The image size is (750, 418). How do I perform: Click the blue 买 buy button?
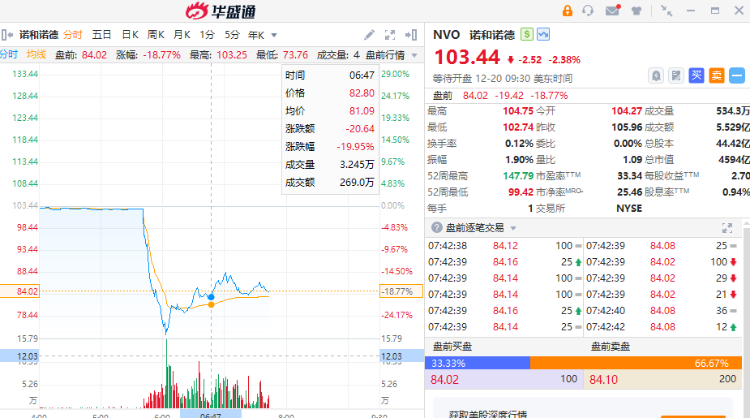697,75
